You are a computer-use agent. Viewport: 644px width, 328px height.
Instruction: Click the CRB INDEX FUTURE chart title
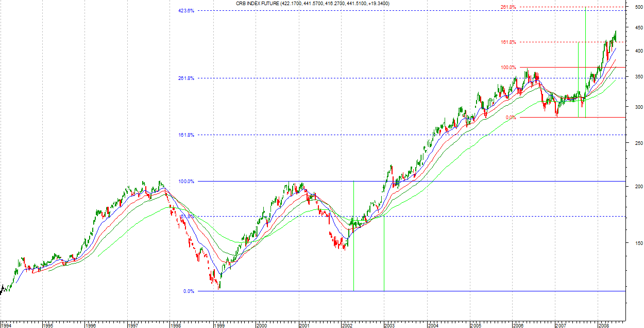313,4
